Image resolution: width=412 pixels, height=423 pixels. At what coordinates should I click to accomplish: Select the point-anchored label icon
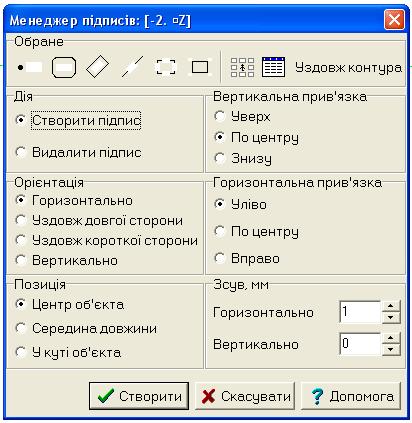click(x=30, y=67)
